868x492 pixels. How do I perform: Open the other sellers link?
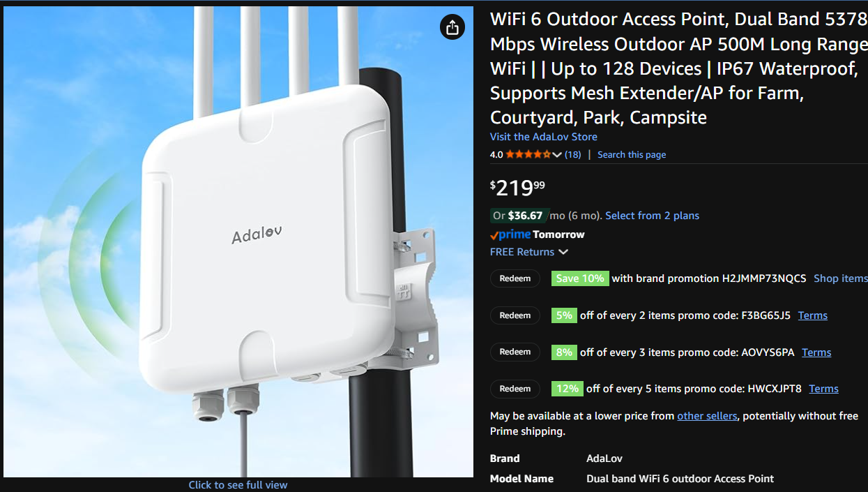707,416
